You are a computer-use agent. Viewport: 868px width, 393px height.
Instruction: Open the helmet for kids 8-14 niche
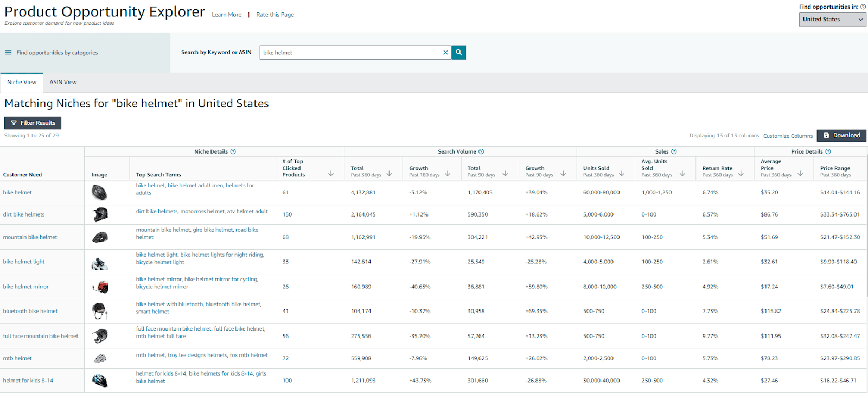click(28, 381)
